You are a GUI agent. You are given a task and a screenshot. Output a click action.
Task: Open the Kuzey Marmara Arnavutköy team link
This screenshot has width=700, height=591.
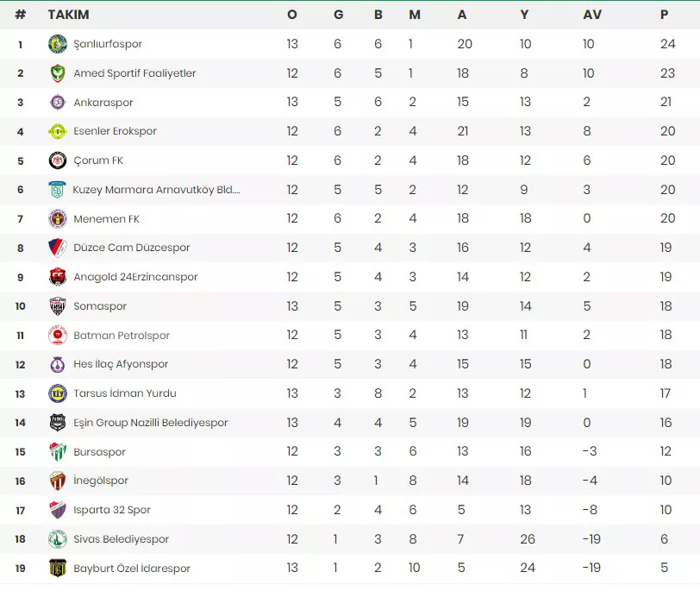(x=156, y=190)
